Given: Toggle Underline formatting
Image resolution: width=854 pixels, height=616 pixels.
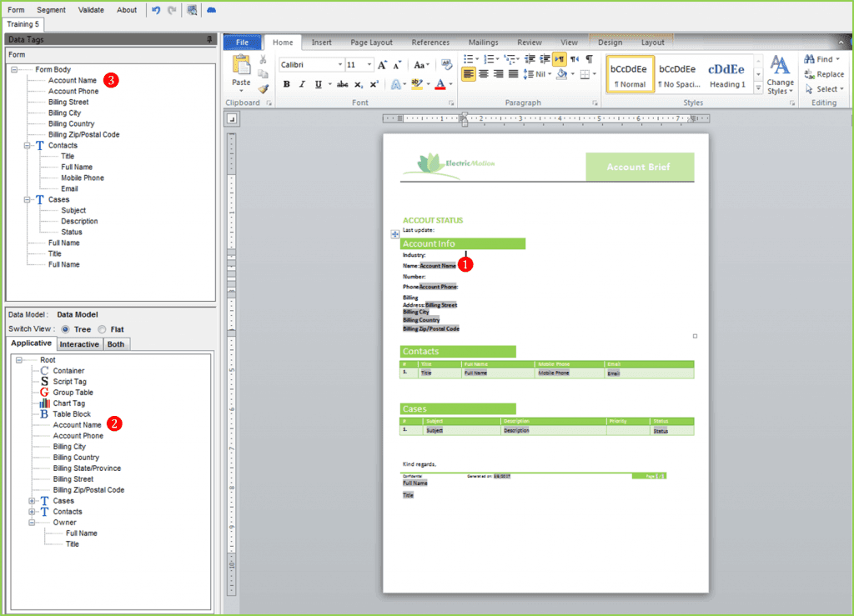Looking at the screenshot, I should (x=318, y=84).
